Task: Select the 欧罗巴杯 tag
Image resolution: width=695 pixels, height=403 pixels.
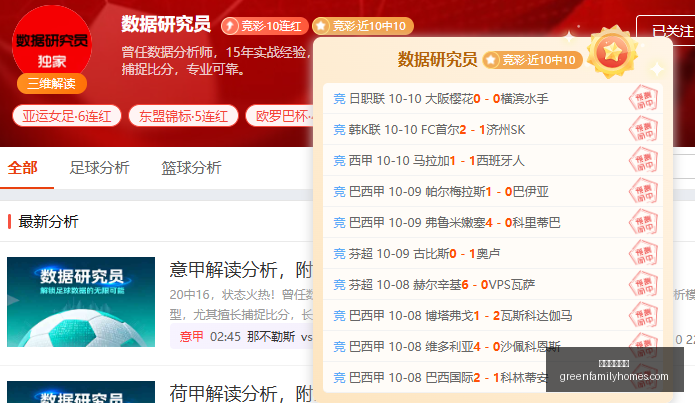Action: click(280, 116)
